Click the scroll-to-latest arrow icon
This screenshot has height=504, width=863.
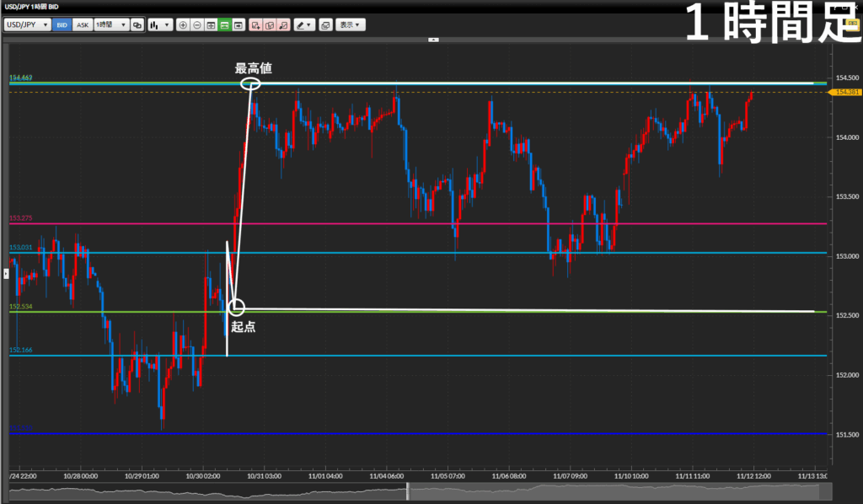pyautogui.click(x=239, y=25)
